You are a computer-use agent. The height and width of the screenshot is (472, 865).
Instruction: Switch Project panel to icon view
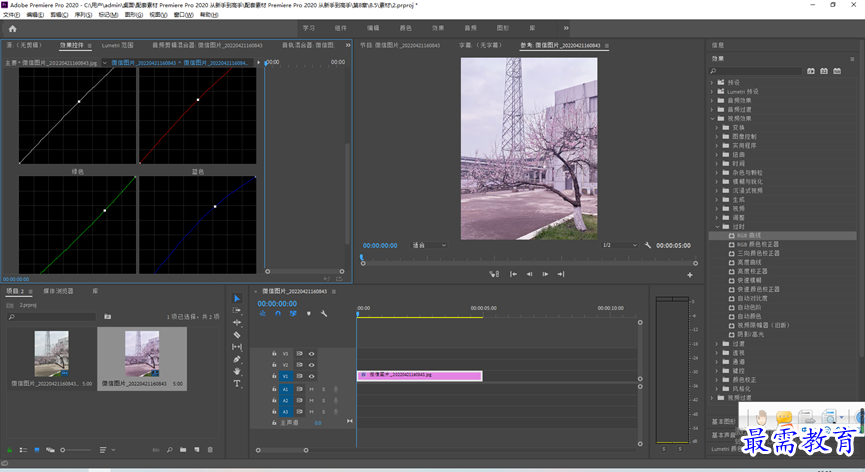click(x=37, y=450)
